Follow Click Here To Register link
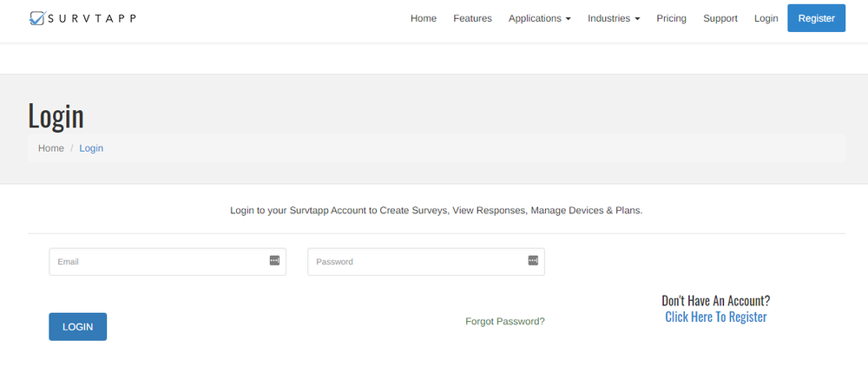 (x=716, y=317)
